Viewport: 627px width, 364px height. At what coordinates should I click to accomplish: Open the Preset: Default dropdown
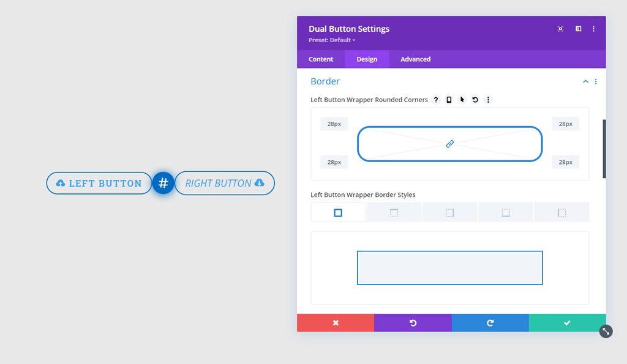[332, 40]
